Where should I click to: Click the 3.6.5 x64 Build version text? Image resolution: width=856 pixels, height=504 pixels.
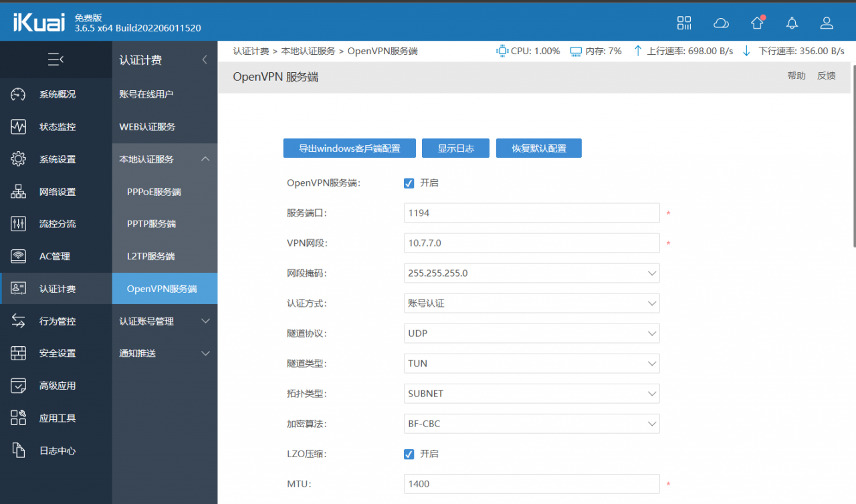click(138, 28)
